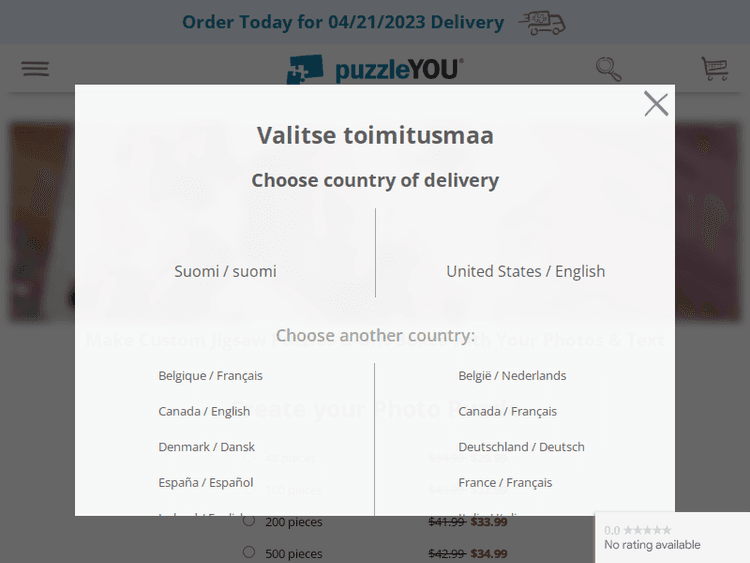Open search with the magnifier icon
Viewport: 750px width, 563px height.
(x=608, y=69)
